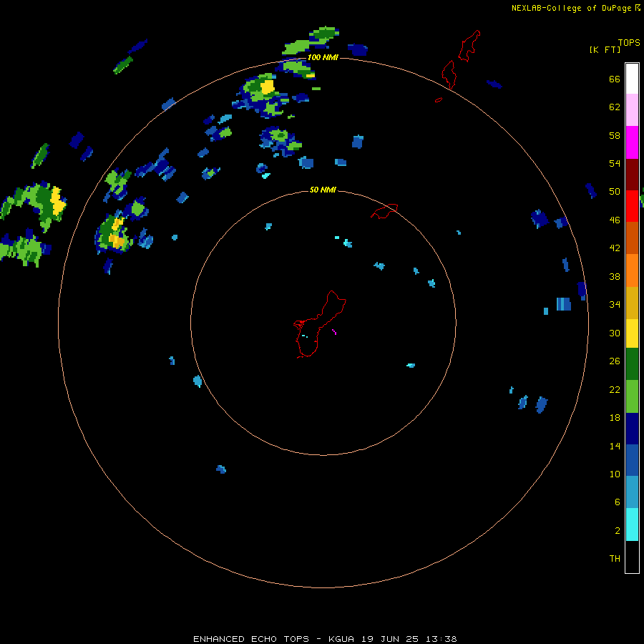Click the magenta 58 kft legend swatch
Screen dimensions: 644x644
tap(632, 142)
